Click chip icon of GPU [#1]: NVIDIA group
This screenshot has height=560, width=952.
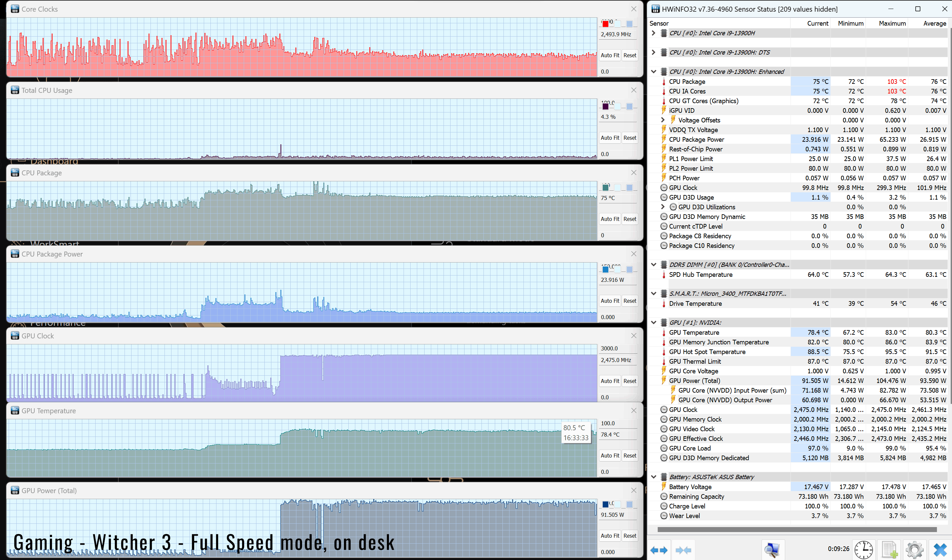click(x=664, y=322)
